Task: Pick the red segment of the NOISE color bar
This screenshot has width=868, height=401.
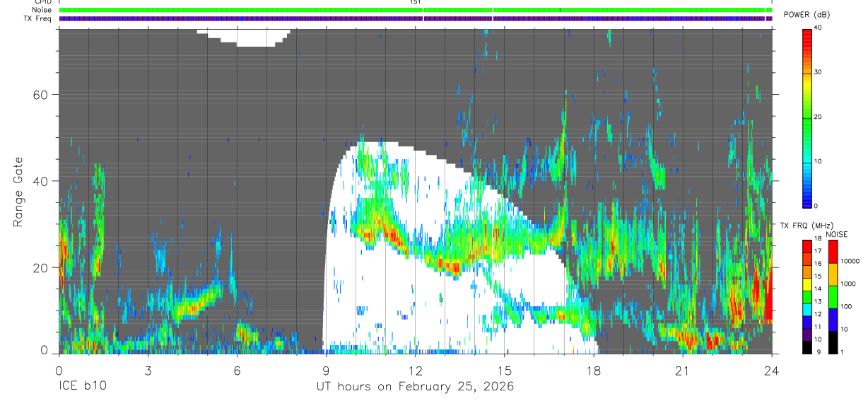Action: tap(833, 252)
